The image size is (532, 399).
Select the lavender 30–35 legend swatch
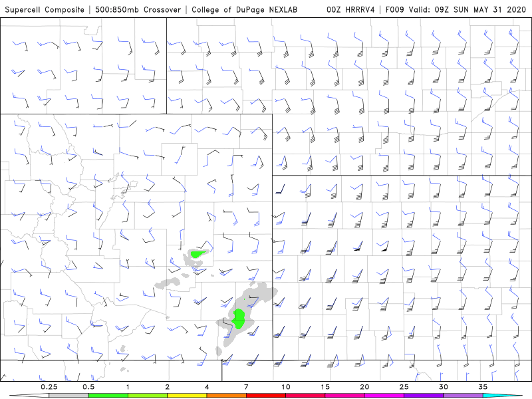463,396
